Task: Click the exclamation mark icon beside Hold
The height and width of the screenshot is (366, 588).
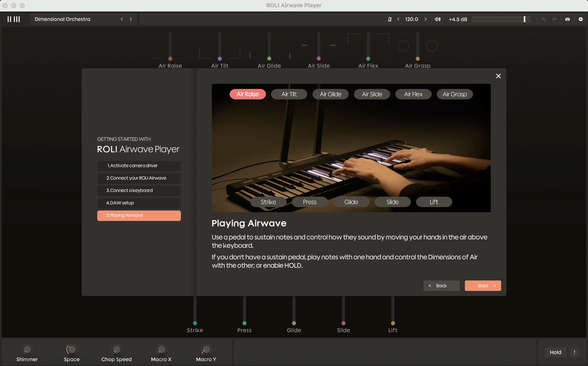Action: click(574, 352)
